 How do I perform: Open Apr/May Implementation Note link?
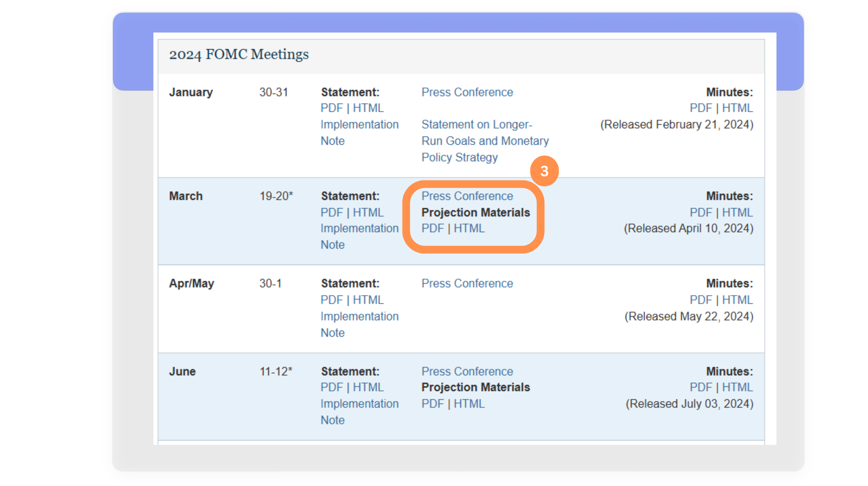(359, 325)
